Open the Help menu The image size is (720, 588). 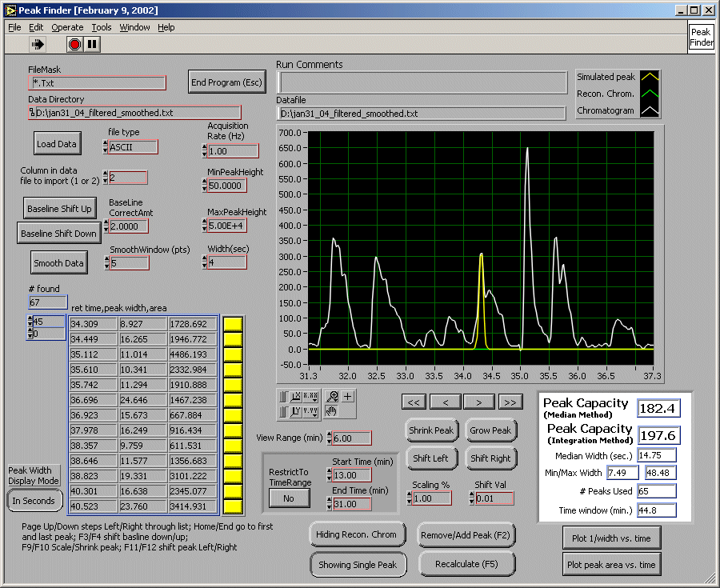pyautogui.click(x=166, y=27)
